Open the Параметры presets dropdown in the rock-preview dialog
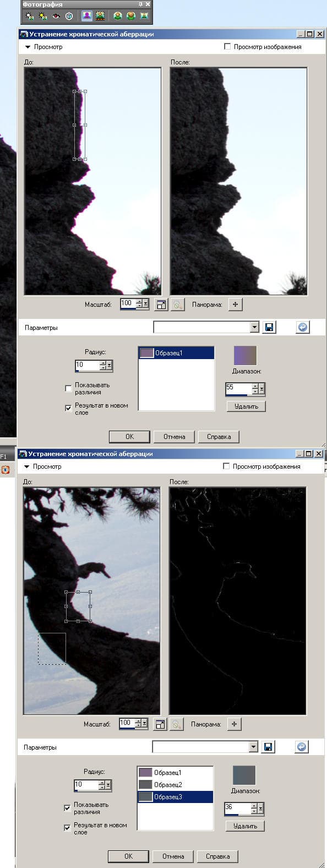Screen dimensions: 327x868 pos(254,327)
